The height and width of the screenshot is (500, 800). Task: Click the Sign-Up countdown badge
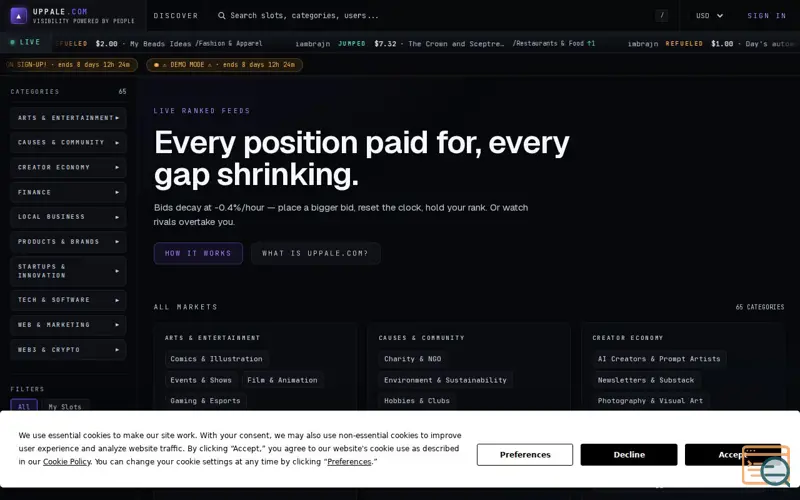point(69,65)
